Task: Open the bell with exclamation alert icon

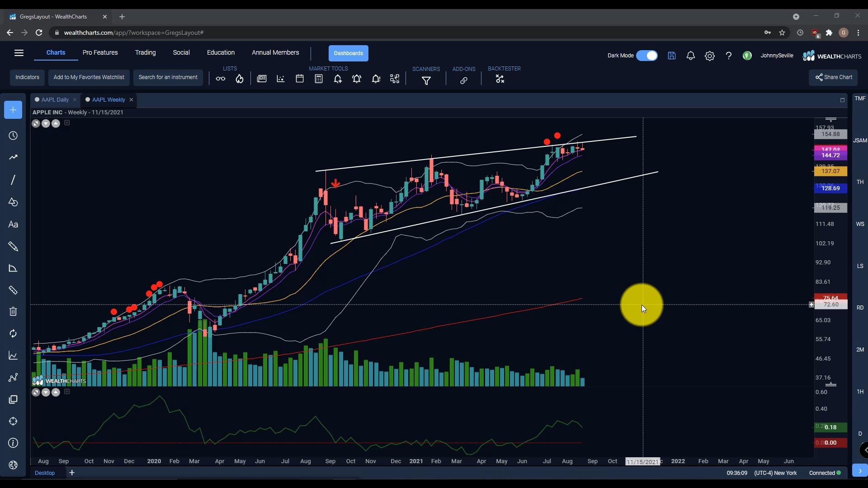Action: click(376, 79)
